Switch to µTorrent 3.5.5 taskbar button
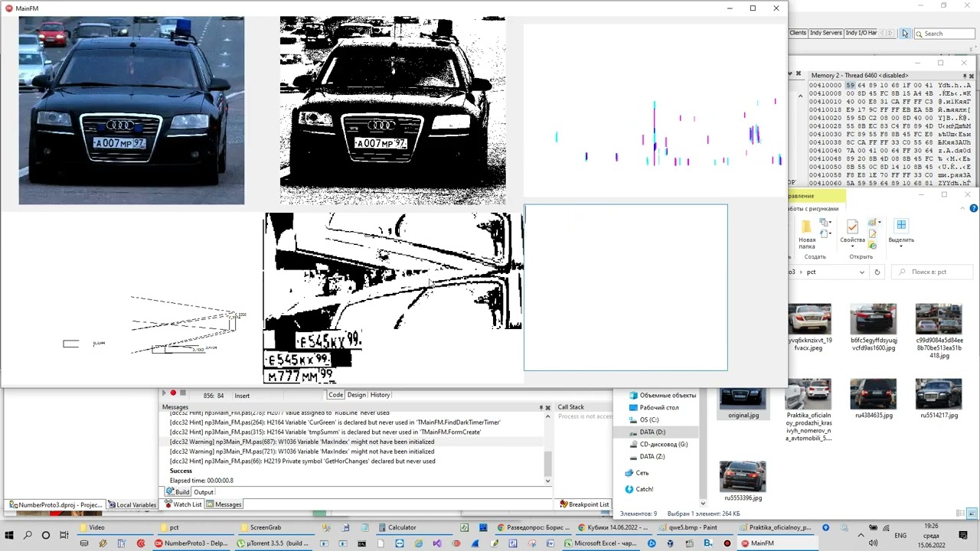Viewport: 980px width, 551px height. tap(273, 543)
